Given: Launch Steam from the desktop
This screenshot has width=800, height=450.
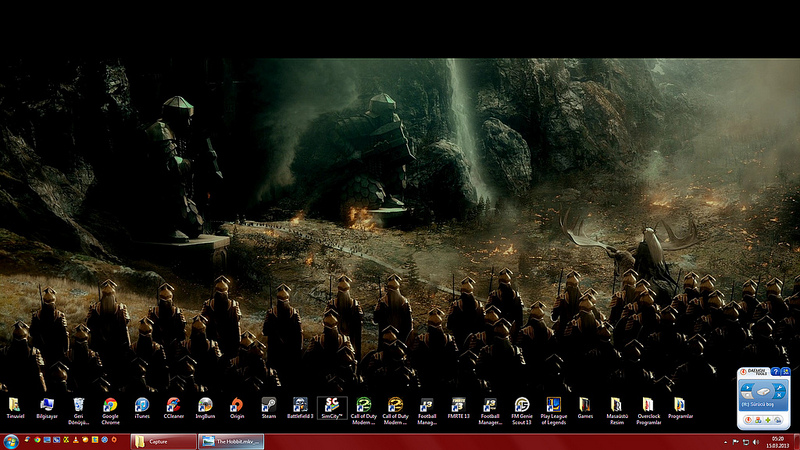Looking at the screenshot, I should point(268,406).
